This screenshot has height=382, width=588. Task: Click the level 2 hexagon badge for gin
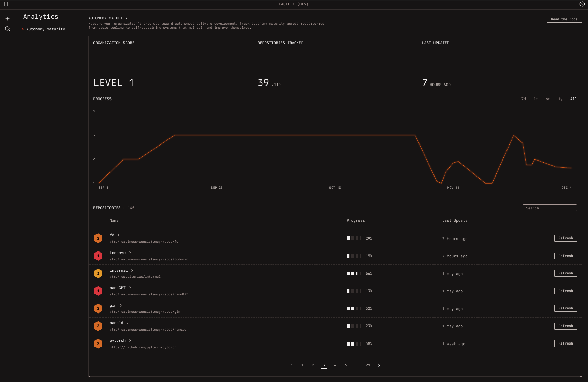pyautogui.click(x=98, y=308)
